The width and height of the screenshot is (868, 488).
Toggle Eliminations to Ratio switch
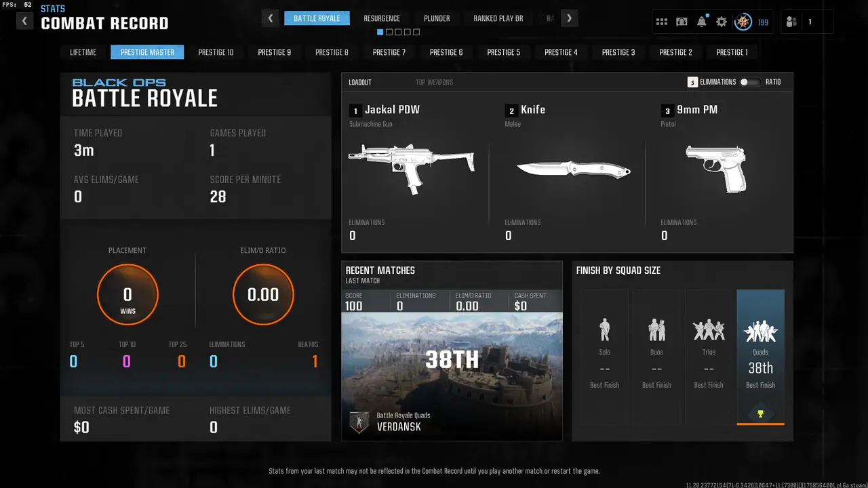[749, 82]
